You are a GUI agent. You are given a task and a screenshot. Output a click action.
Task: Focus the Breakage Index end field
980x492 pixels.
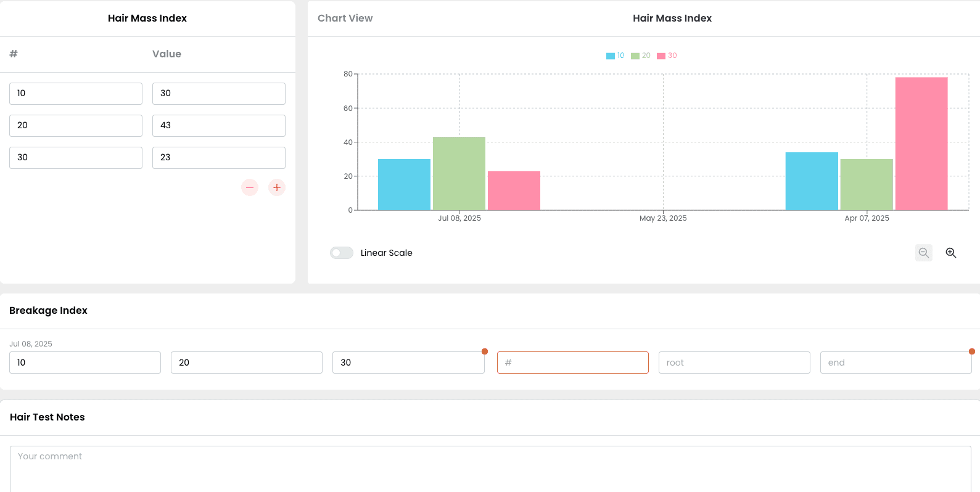(x=895, y=363)
